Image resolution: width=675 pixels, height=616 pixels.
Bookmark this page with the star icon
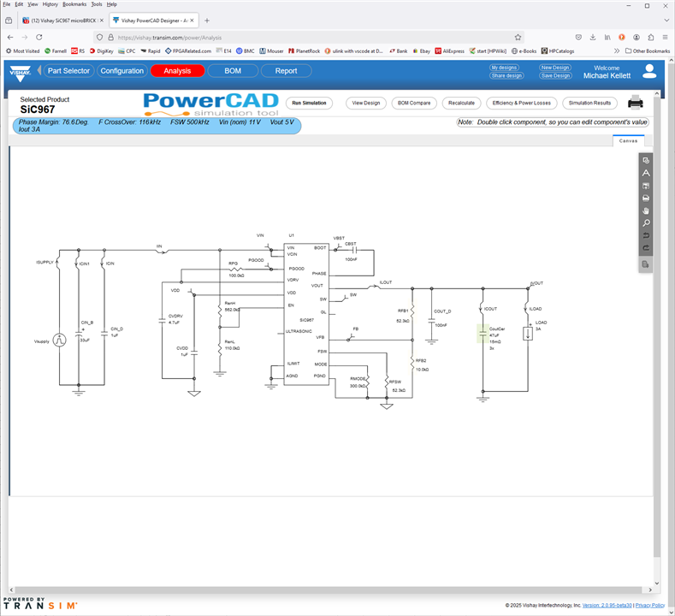(518, 37)
